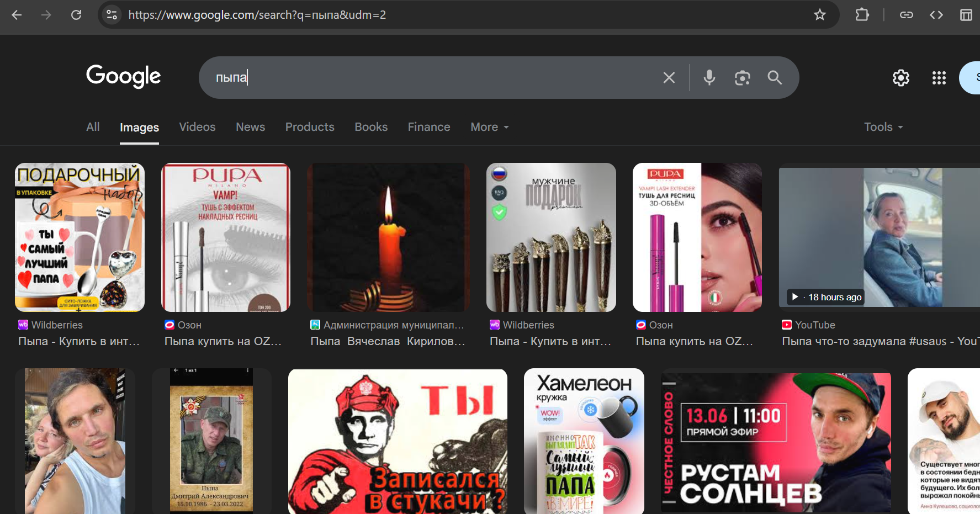Open the Хамелеон кружка image
This screenshot has width=980, height=514.
584,441
